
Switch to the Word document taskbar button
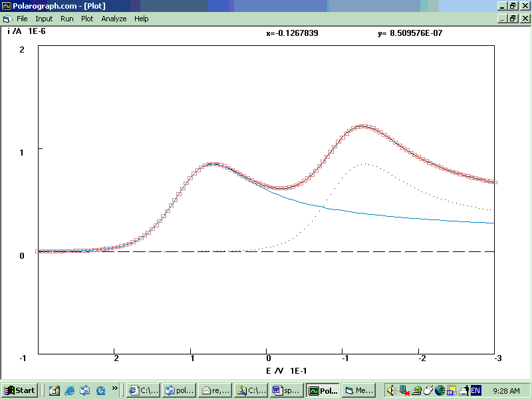[286, 390]
